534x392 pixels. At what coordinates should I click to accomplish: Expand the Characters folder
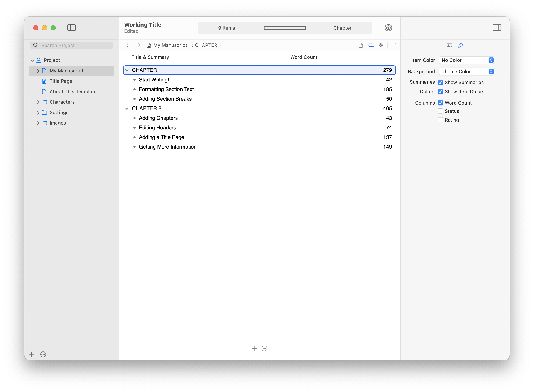click(x=38, y=102)
